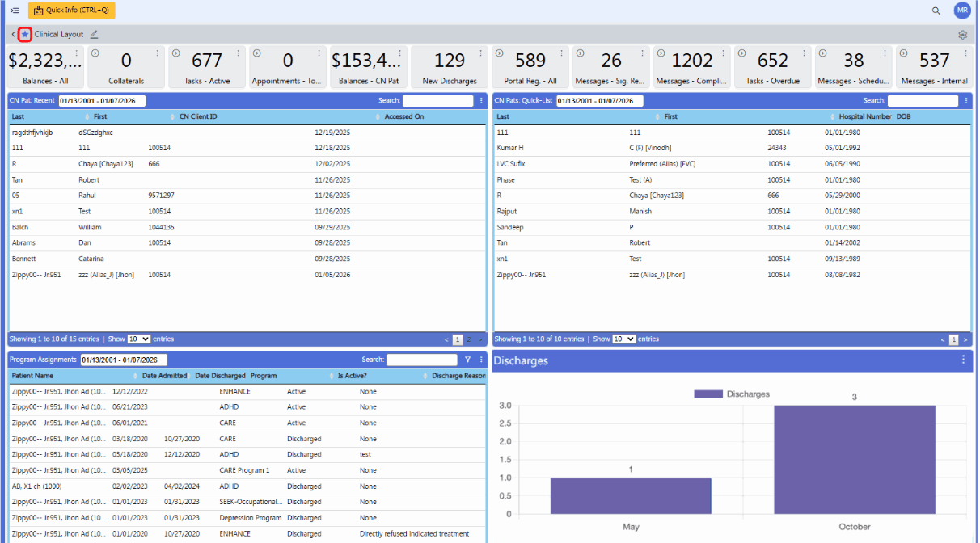Open Portal Reg. - All tile arrow icon
The image size is (980, 543).
[499, 53]
